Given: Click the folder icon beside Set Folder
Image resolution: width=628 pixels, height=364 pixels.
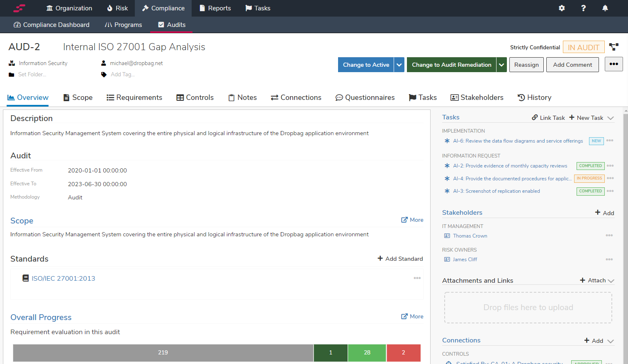Looking at the screenshot, I should [12, 75].
